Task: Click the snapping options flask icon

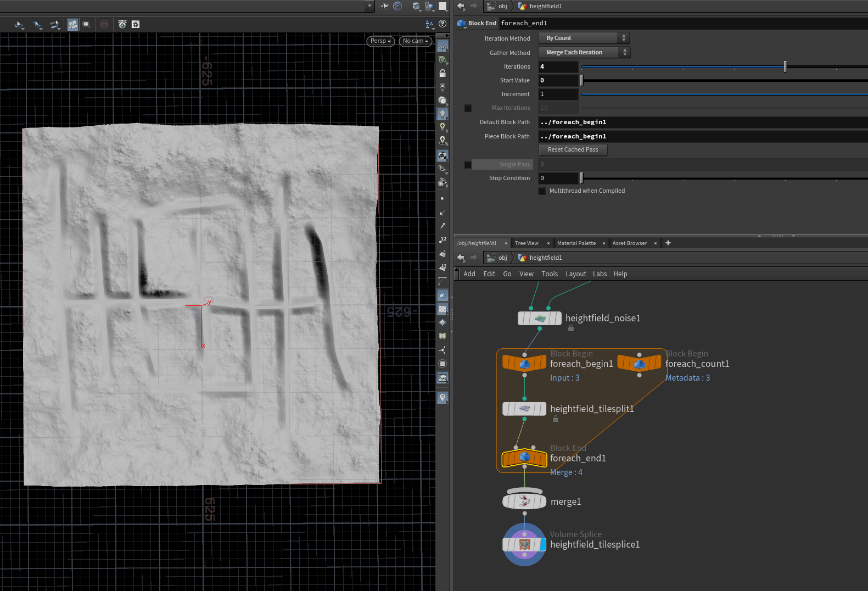Action: 122,24
